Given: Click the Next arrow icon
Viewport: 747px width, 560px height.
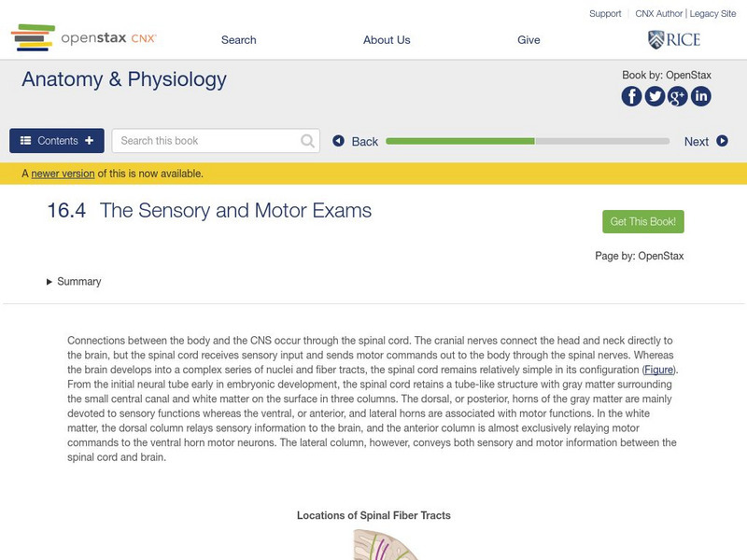Looking at the screenshot, I should (x=722, y=141).
